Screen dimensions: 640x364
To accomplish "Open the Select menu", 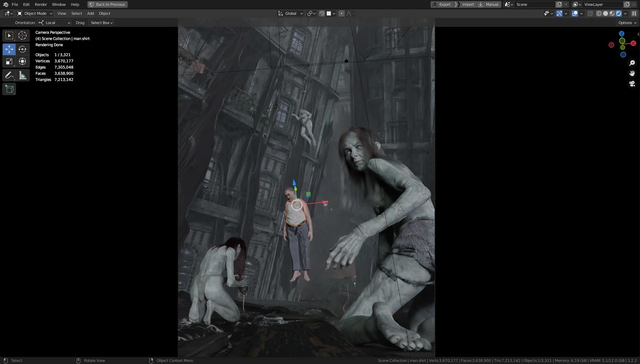I will click(x=76, y=13).
